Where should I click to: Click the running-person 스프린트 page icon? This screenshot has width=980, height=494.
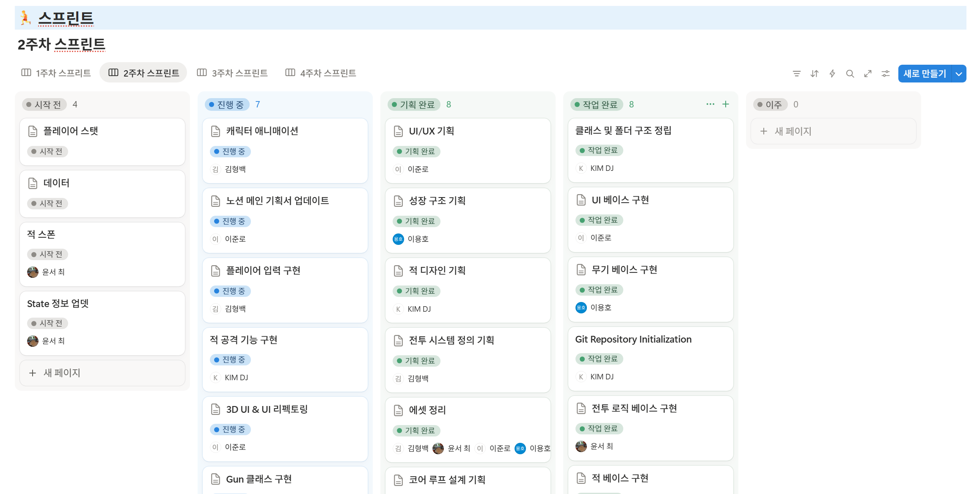[25, 18]
